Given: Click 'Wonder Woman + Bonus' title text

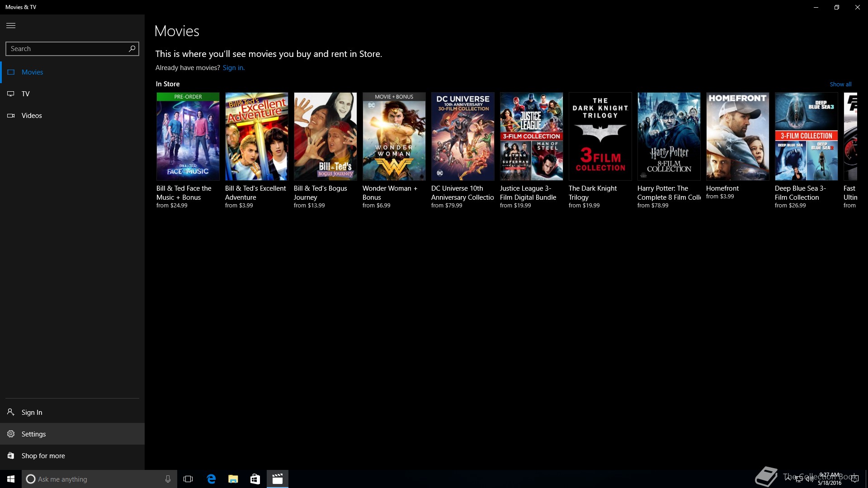Looking at the screenshot, I should click(x=390, y=193).
